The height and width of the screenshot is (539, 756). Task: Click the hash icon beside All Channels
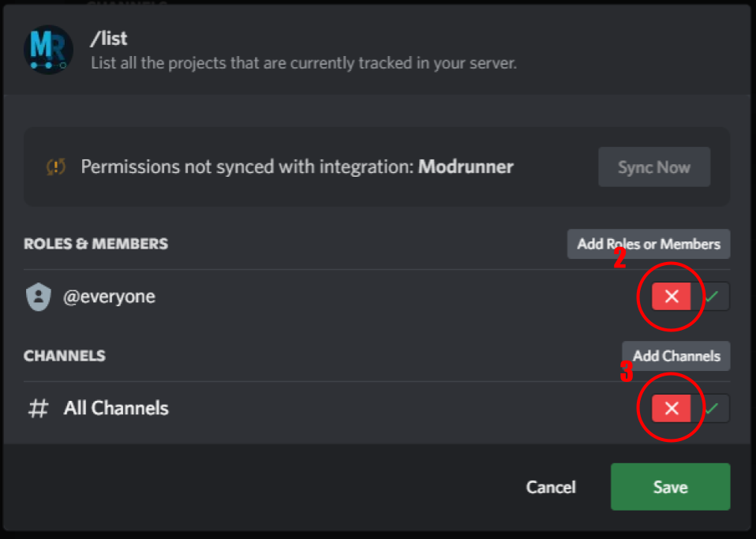click(x=38, y=409)
